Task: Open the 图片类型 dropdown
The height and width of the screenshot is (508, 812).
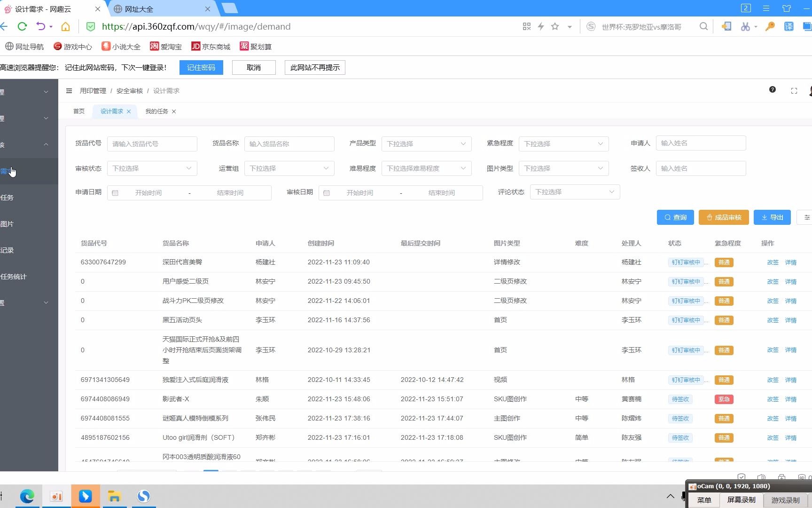Action: (563, 168)
